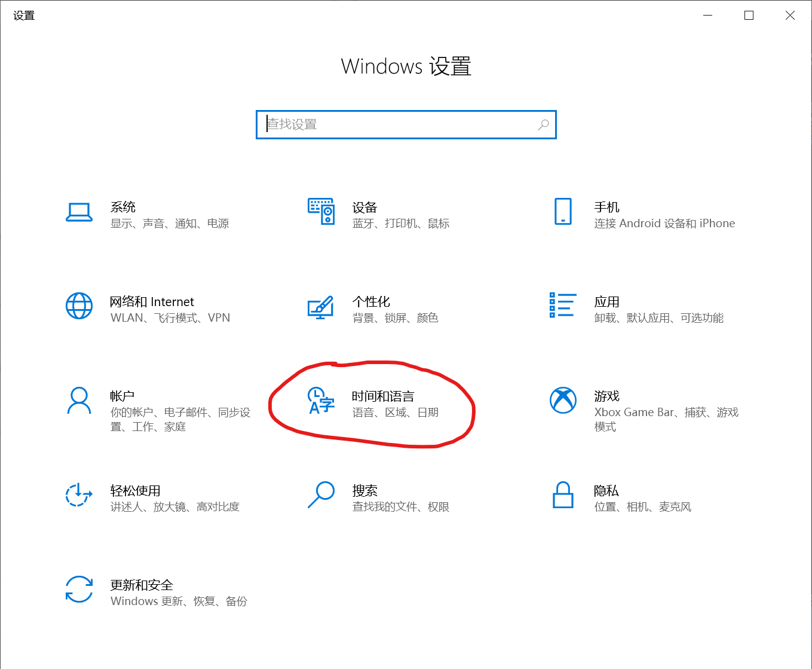Viewport: 812px width, 669px height.
Task: Open the 搜索 magnifier icon
Action: coord(321,495)
